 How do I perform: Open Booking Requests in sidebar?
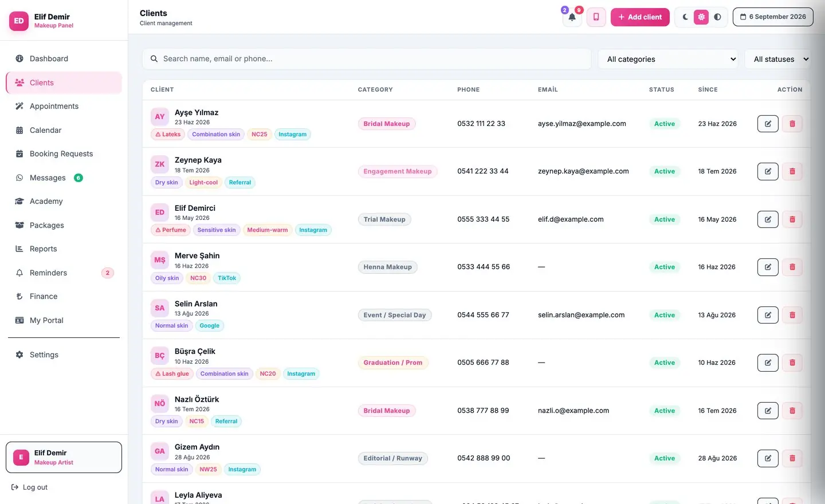[x=64, y=153]
